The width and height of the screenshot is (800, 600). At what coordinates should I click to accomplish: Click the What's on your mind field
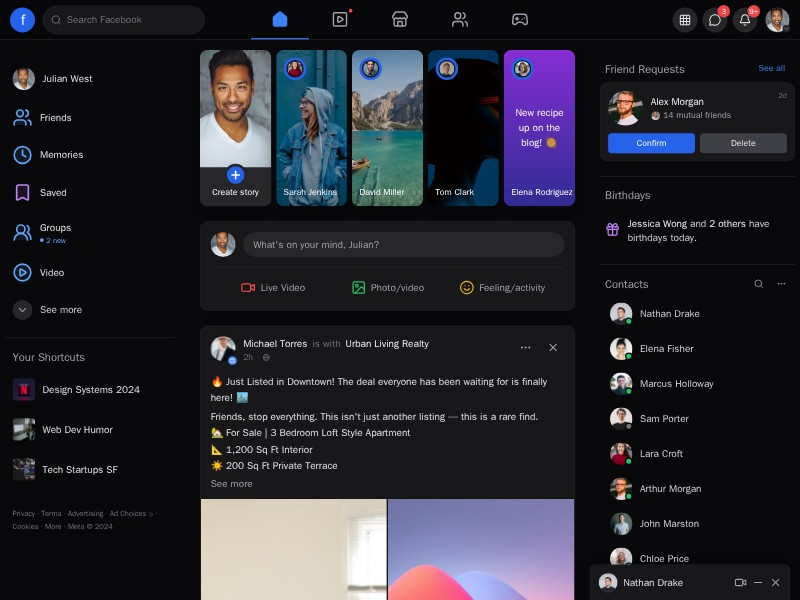tap(403, 244)
